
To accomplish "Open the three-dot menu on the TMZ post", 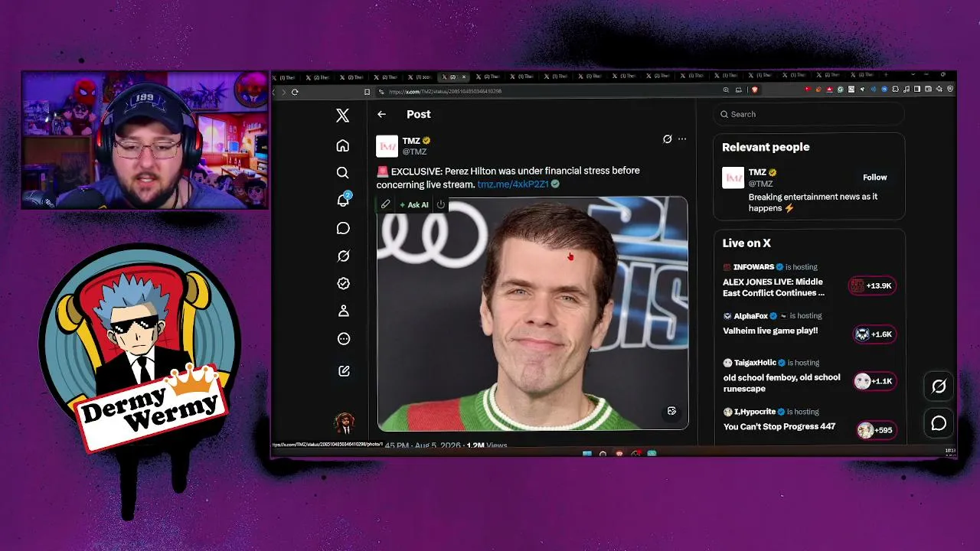I will tap(682, 139).
